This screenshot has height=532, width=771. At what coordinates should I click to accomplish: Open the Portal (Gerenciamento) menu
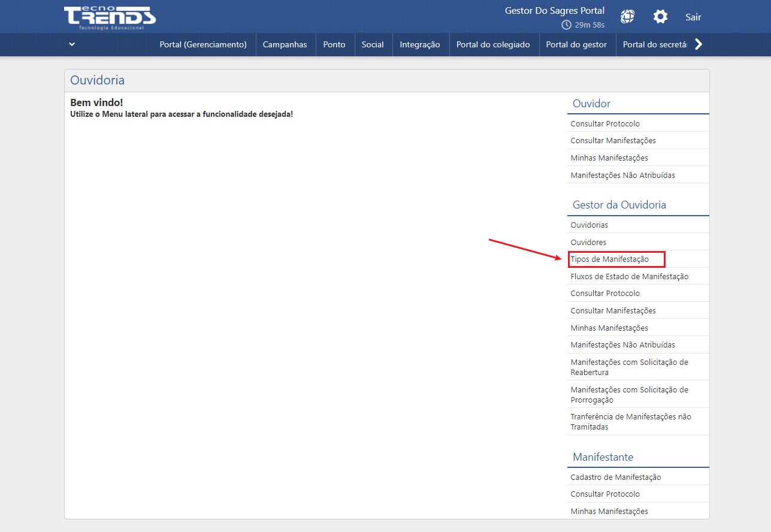coord(203,44)
